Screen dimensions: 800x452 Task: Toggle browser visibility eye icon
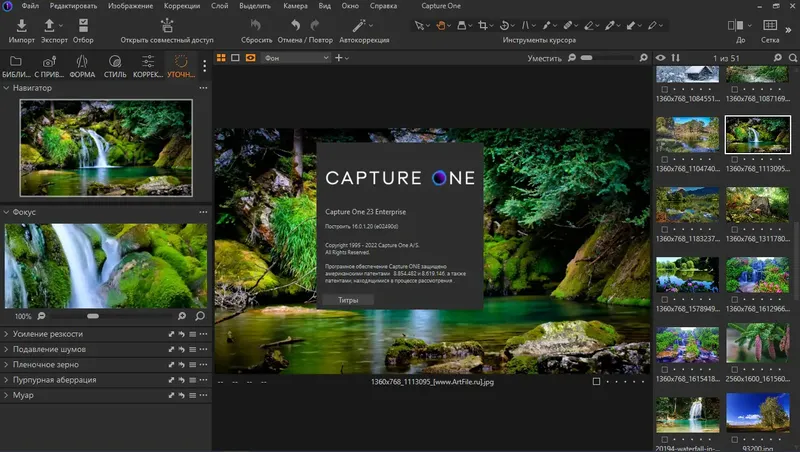click(x=661, y=58)
